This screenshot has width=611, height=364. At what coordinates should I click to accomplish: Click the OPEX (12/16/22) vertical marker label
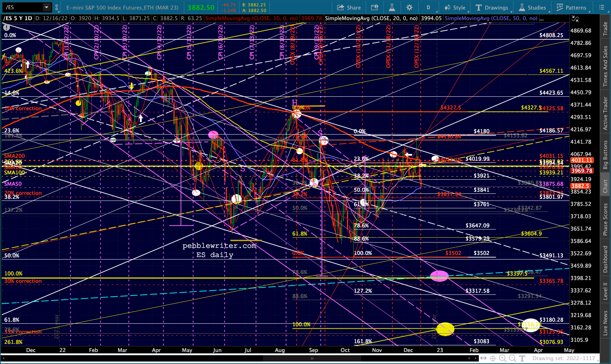[417, 46]
